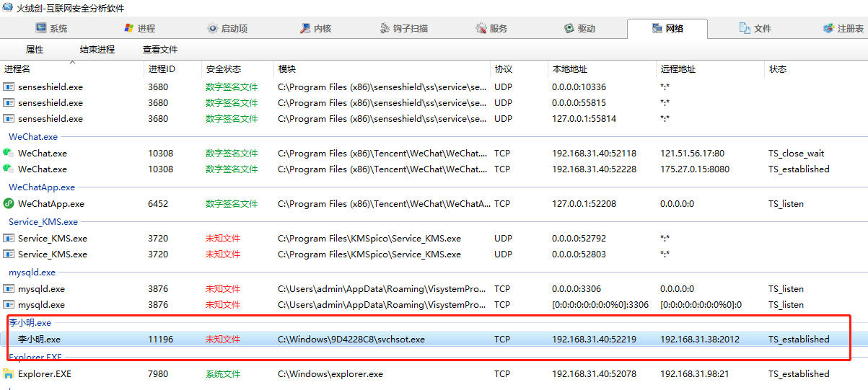Switch to the 注册表 tab
Image resolution: width=868 pixels, height=390 pixels.
point(843,28)
